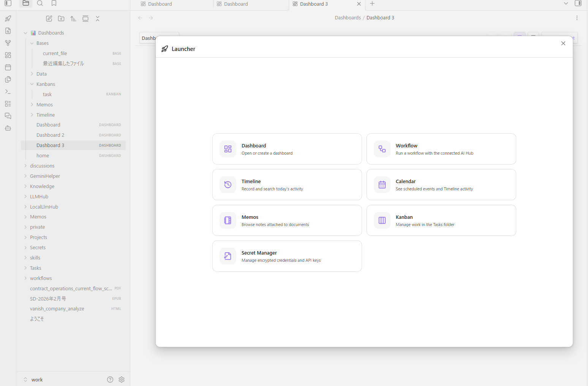Open the 最近編集したファイル base
The image size is (588, 386).
click(73, 64)
